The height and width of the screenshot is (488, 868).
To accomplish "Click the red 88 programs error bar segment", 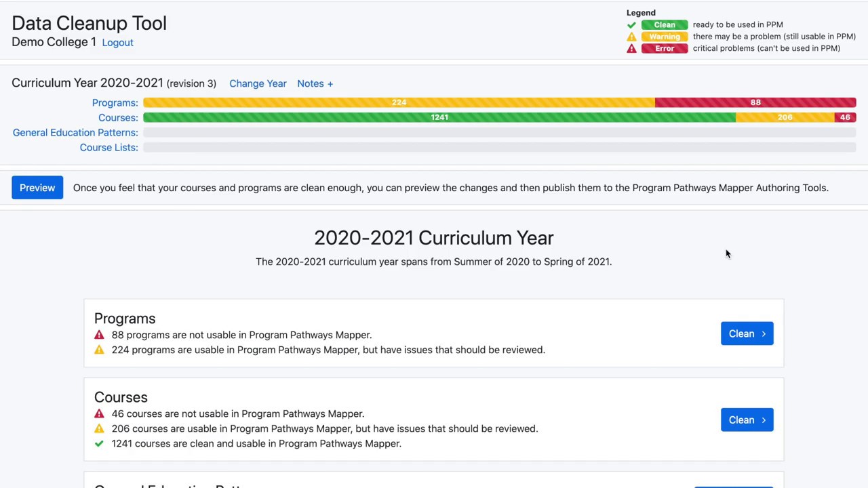I will tap(755, 102).
